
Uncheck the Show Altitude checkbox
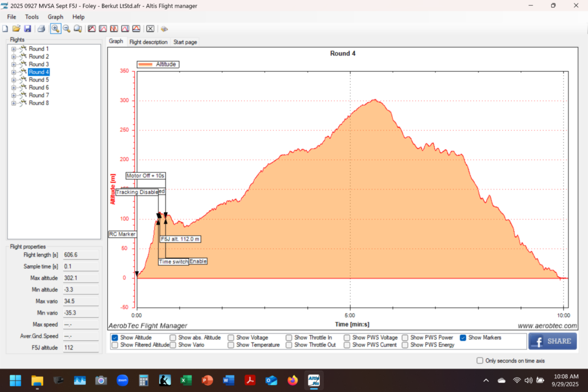(x=115, y=337)
